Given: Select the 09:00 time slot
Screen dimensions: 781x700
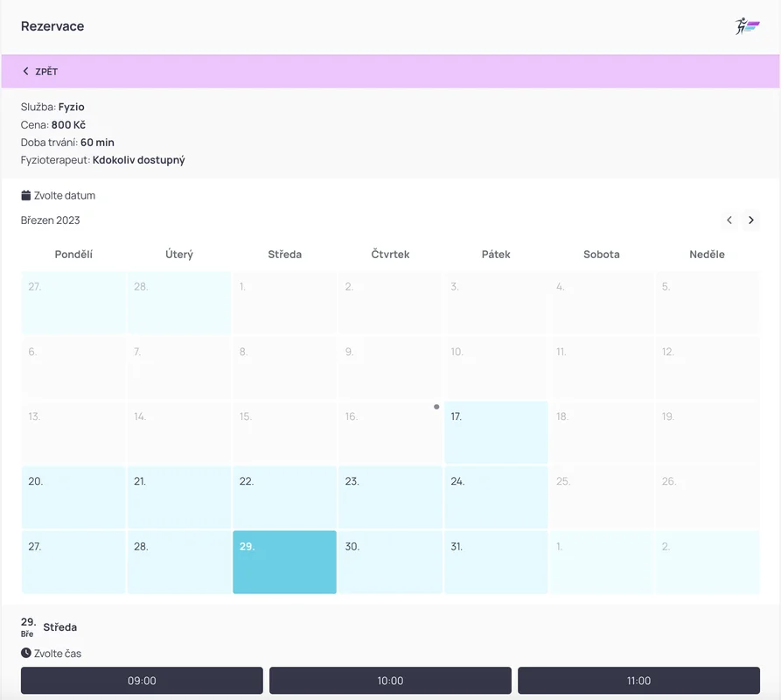Looking at the screenshot, I should pos(142,681).
